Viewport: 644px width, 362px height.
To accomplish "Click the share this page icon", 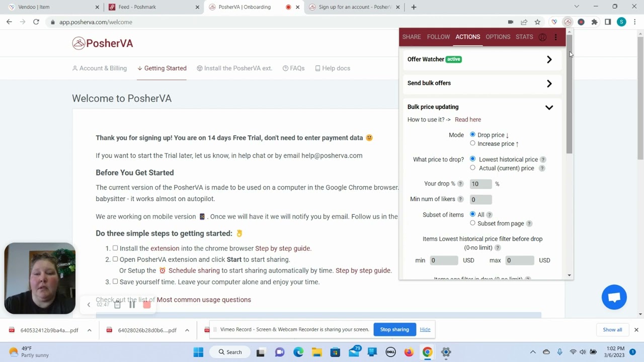I will [x=524, y=22].
